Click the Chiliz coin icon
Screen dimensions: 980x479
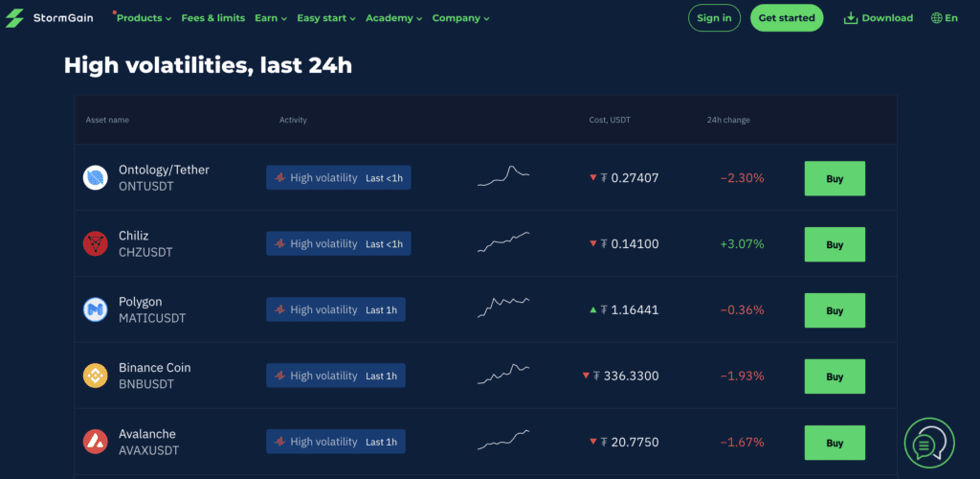pos(96,244)
